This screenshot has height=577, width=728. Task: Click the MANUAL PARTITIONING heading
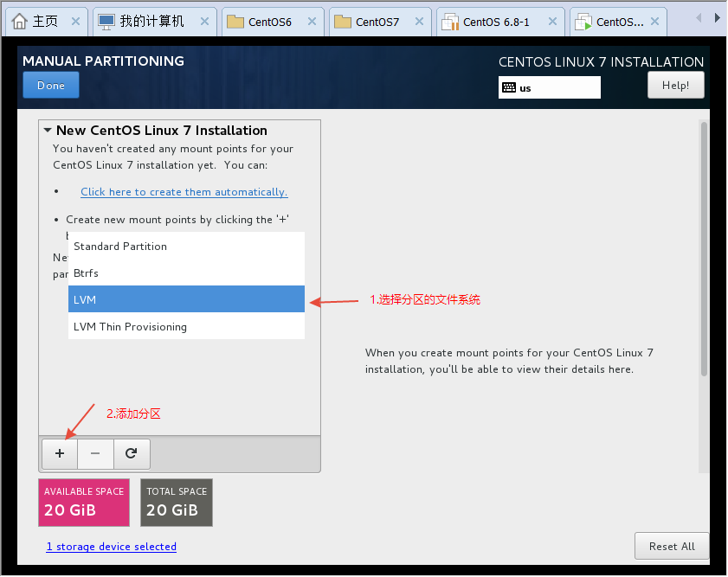point(103,61)
